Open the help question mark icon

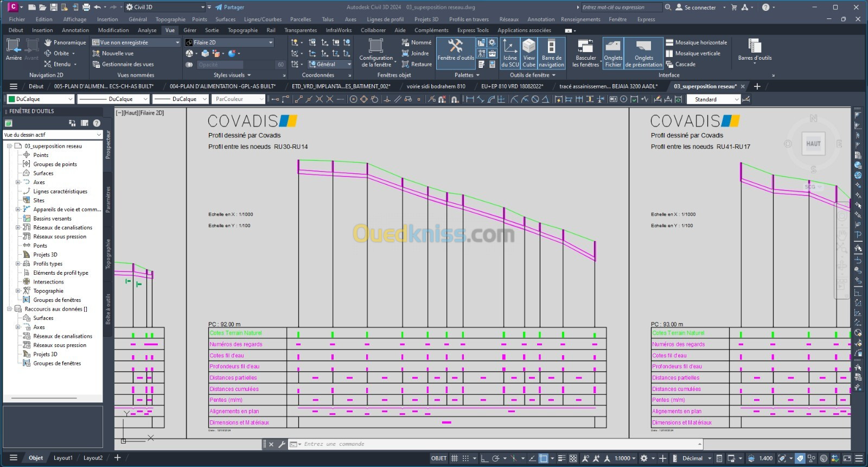[765, 7]
